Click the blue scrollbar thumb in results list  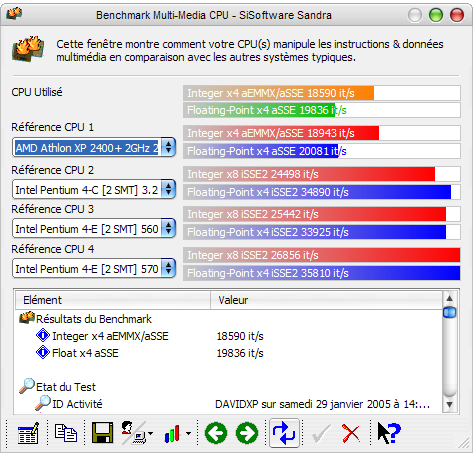coord(450,312)
